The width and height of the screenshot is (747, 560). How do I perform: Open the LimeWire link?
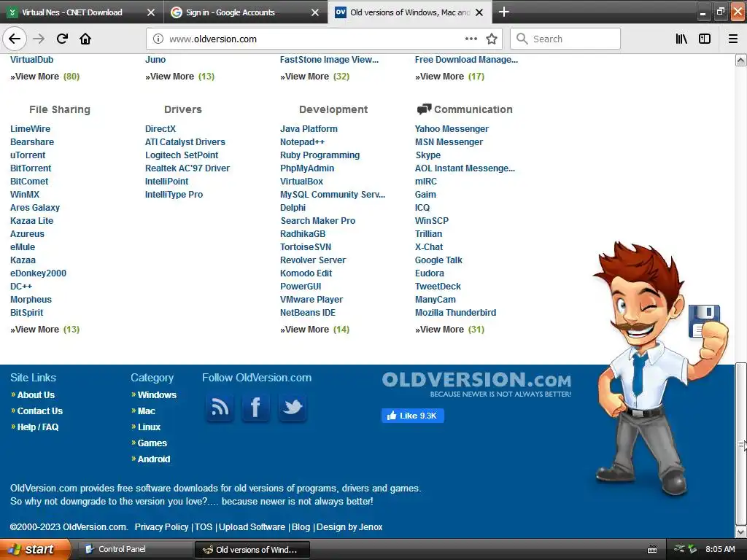click(30, 128)
